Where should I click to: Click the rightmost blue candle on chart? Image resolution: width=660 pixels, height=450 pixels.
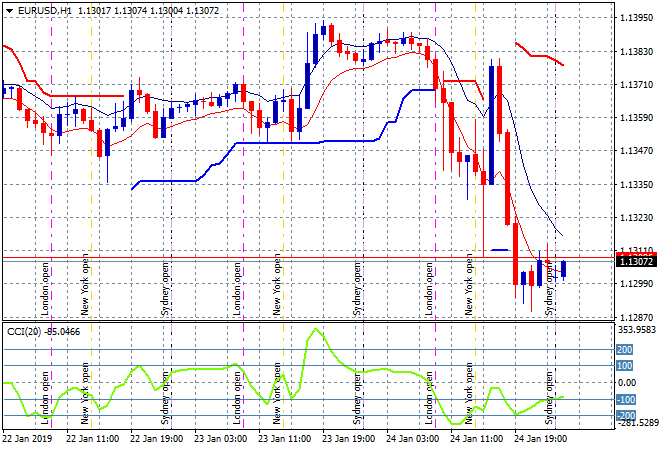click(x=564, y=268)
